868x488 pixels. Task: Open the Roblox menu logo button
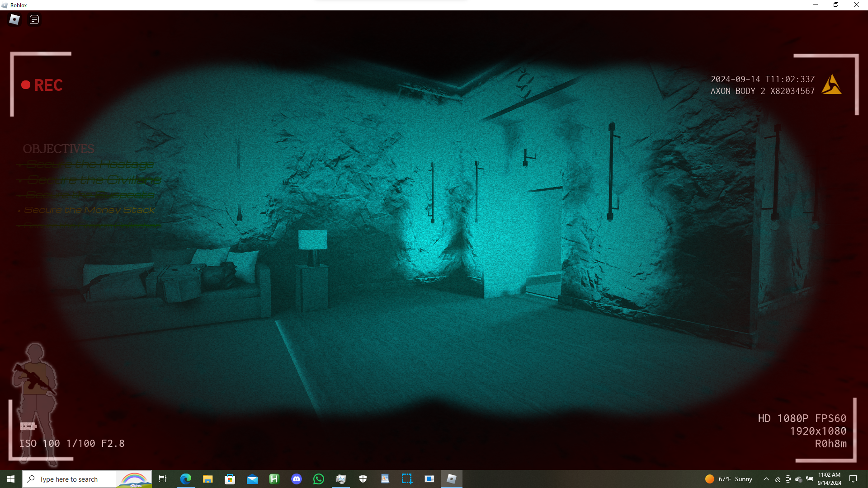(x=14, y=19)
